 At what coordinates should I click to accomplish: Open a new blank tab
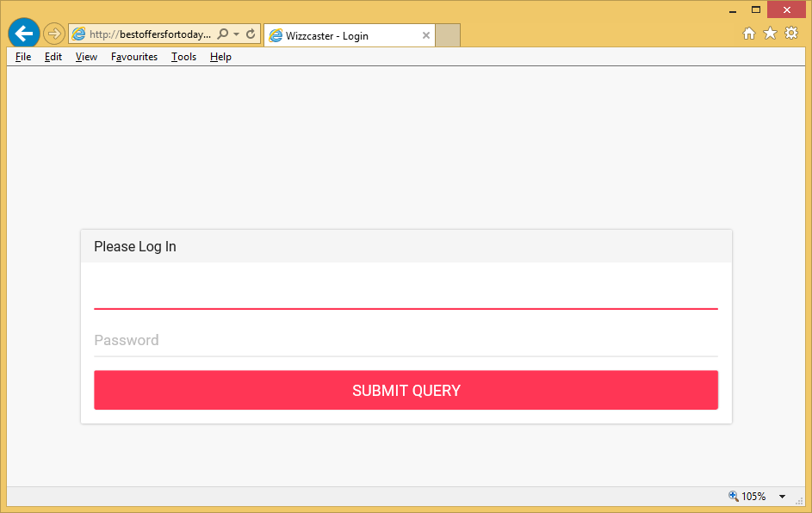coord(448,35)
